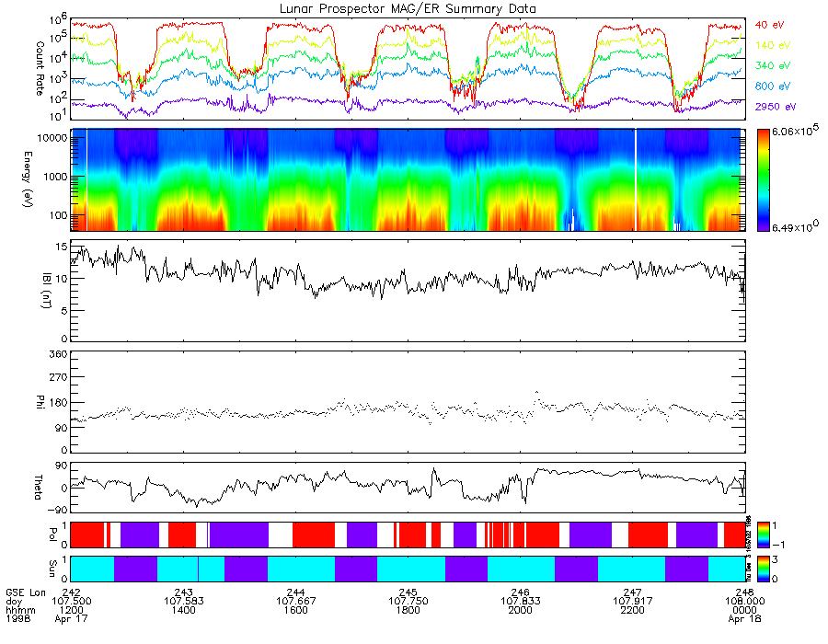Click the blue 800 eV legend label
The height and width of the screenshot is (644, 828).
click(773, 86)
